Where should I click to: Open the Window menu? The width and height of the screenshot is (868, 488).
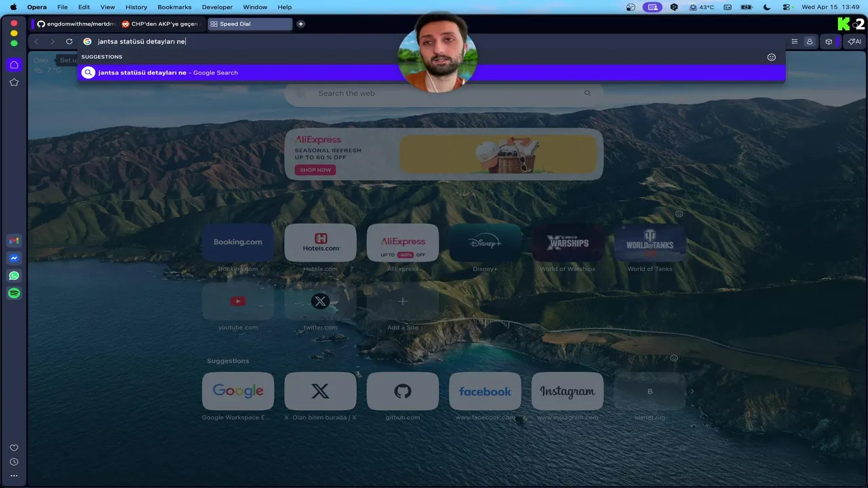pyautogui.click(x=255, y=7)
